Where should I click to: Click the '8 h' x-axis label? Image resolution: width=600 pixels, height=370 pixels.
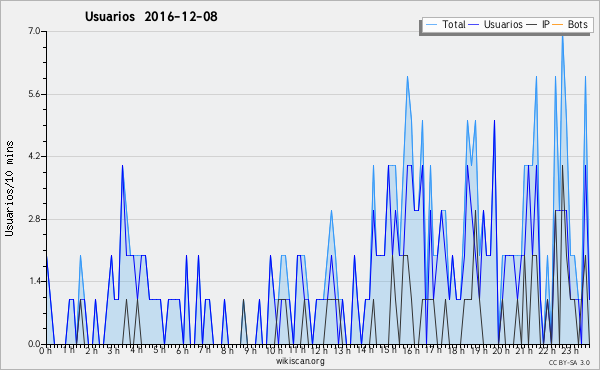pos(227,350)
